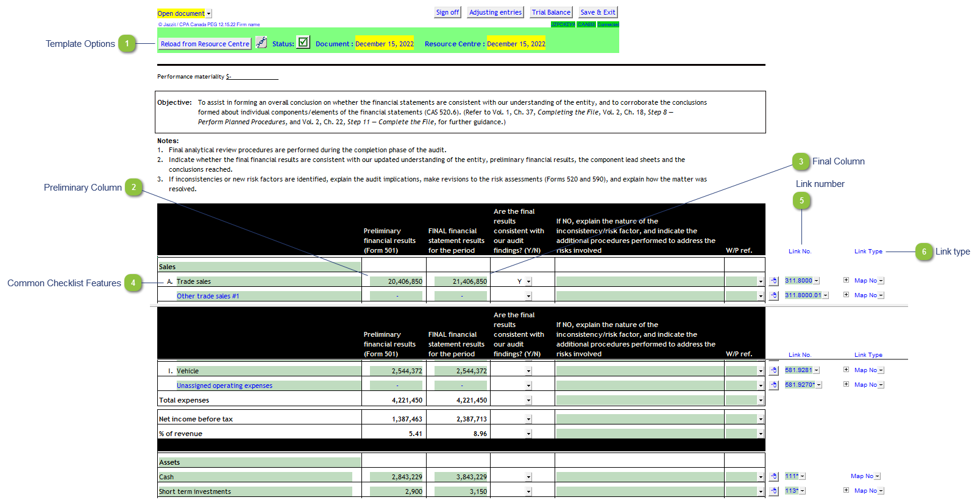
Task: Click Save & Exit
Action: pyautogui.click(x=598, y=12)
